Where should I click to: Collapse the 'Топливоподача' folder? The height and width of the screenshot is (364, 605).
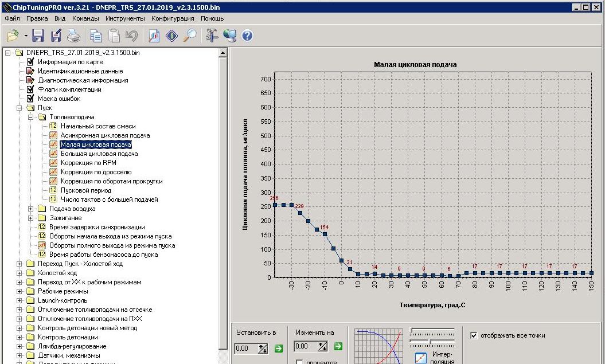click(31, 117)
